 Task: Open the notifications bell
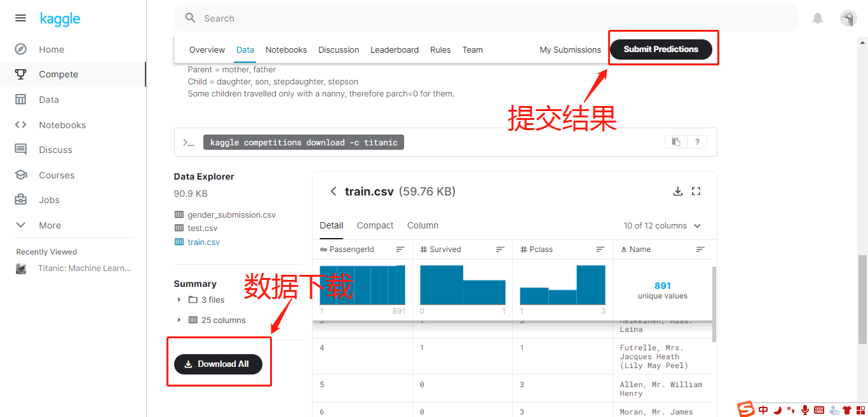pos(818,18)
